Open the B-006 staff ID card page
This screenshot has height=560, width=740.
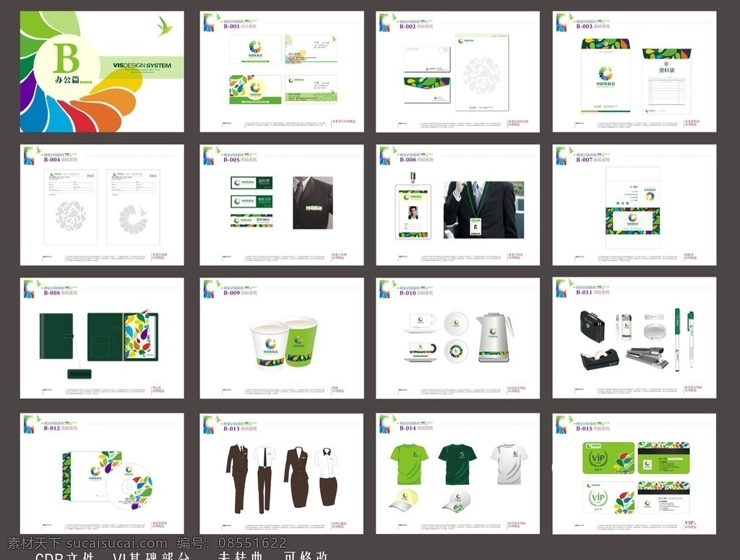(457, 204)
